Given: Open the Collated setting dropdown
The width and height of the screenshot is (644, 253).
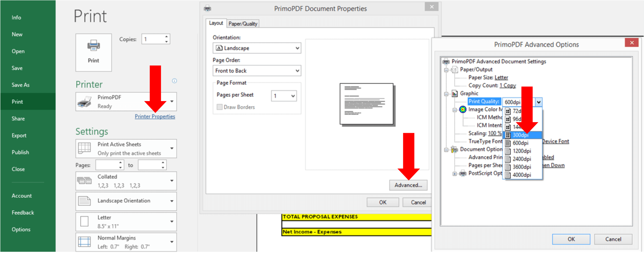Looking at the screenshot, I should 126,181.
